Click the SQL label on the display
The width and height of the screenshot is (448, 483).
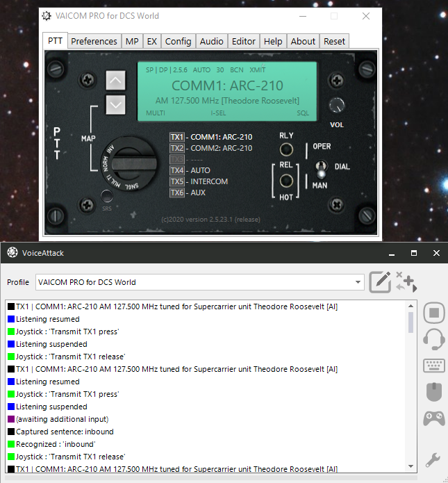click(303, 113)
